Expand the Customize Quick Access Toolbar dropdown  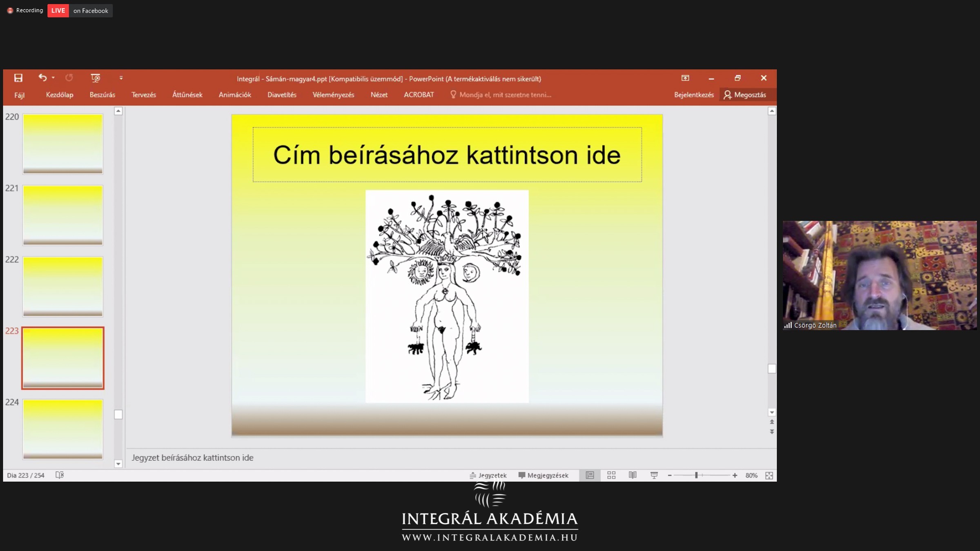(x=121, y=78)
